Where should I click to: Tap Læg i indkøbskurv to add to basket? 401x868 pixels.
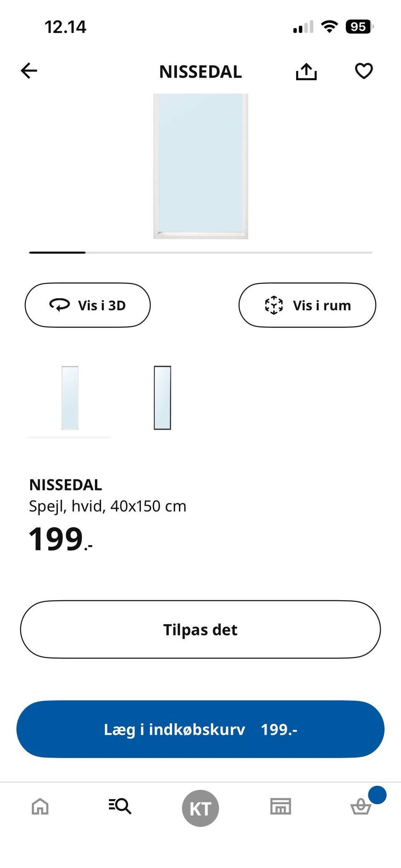pyautogui.click(x=200, y=729)
